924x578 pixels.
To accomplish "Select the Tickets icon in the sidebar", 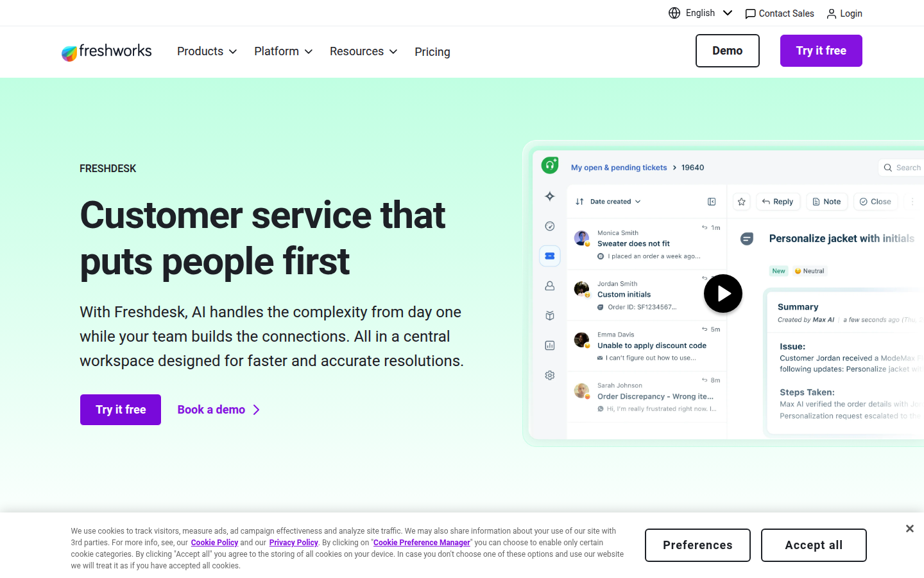I will point(549,256).
